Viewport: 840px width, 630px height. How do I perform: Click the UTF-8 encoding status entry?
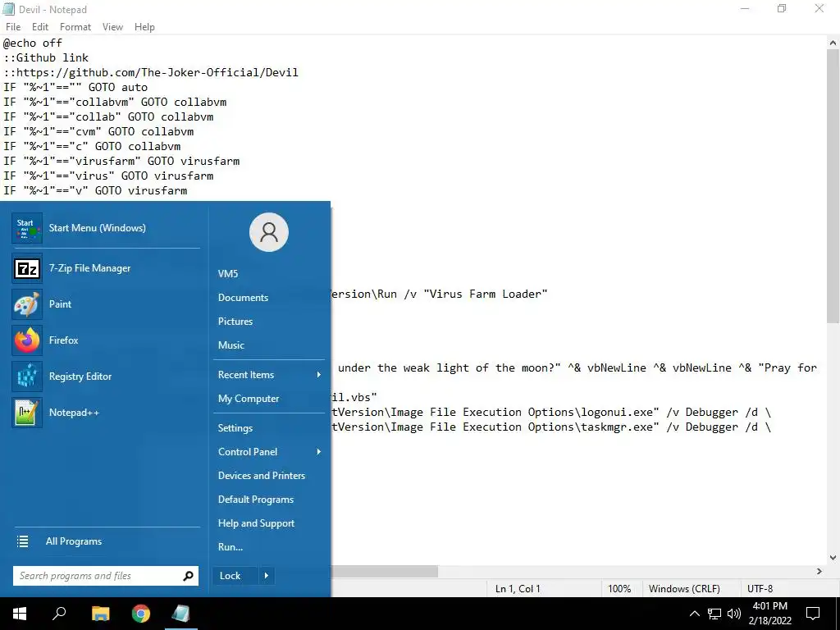point(760,589)
